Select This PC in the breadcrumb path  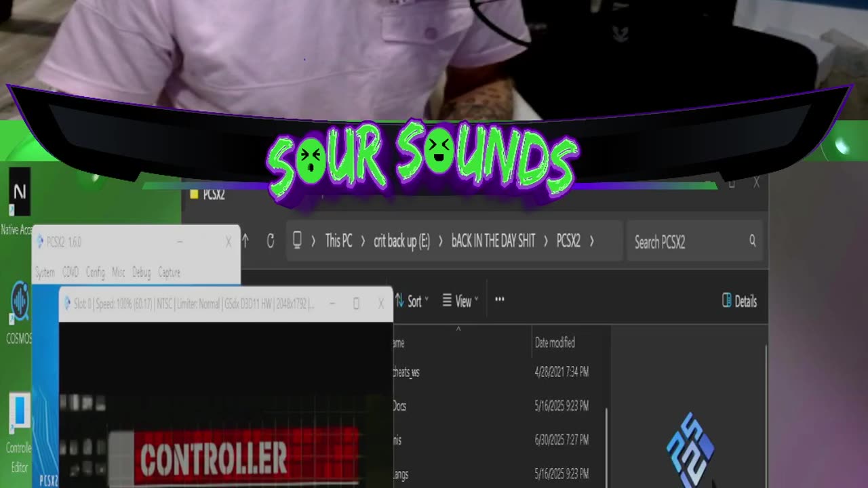click(338, 241)
